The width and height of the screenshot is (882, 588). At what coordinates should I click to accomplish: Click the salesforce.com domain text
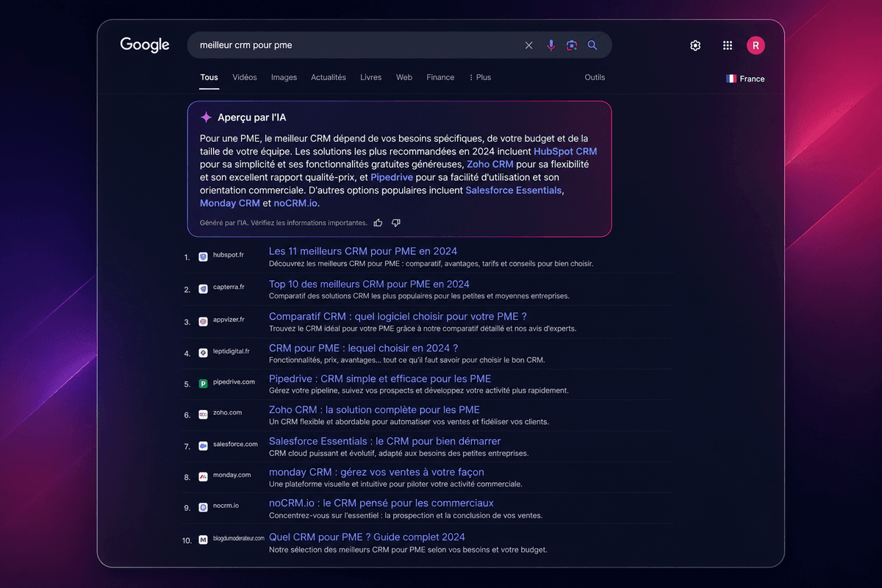coord(235,444)
